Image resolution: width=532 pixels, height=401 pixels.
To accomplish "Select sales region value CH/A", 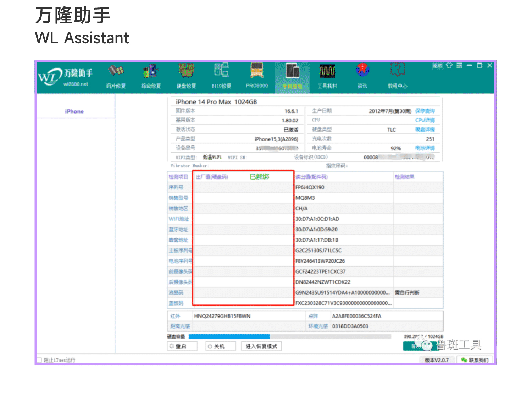I will [x=301, y=209].
